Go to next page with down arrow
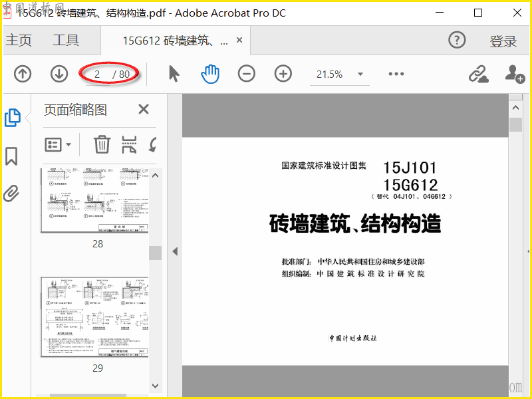This screenshot has width=532, height=399. (59, 74)
